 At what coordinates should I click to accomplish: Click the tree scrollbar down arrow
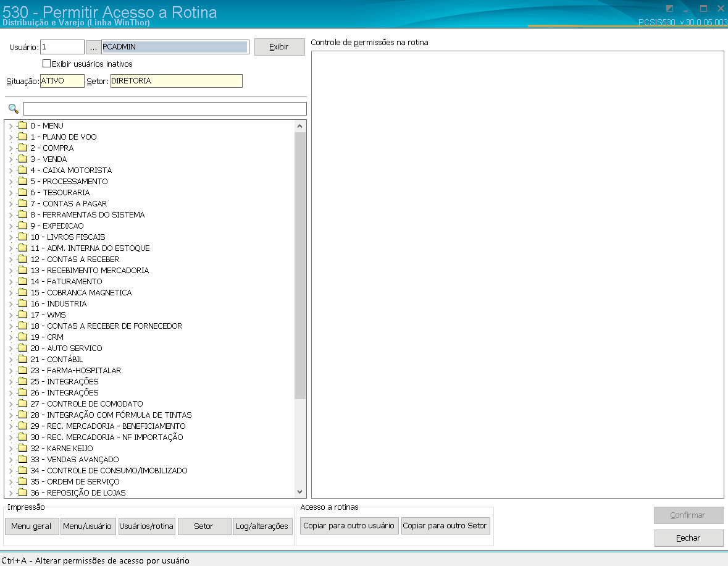(300, 492)
